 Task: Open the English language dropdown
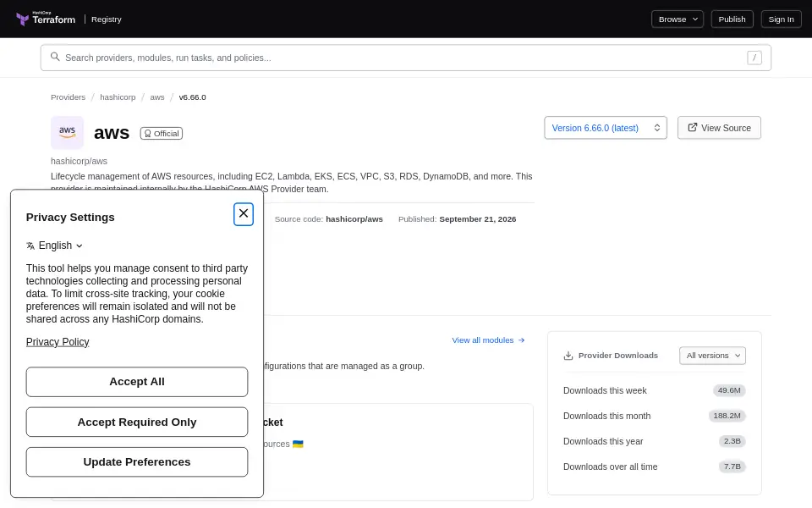54,246
